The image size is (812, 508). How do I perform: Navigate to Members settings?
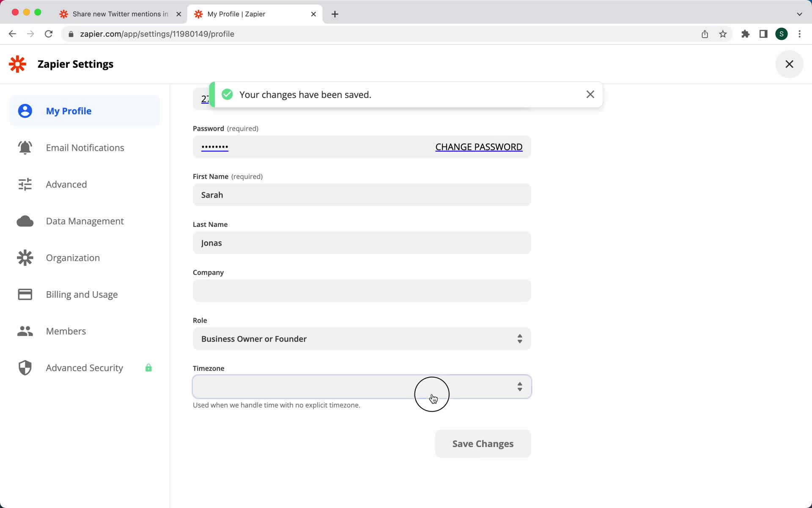pos(66,331)
